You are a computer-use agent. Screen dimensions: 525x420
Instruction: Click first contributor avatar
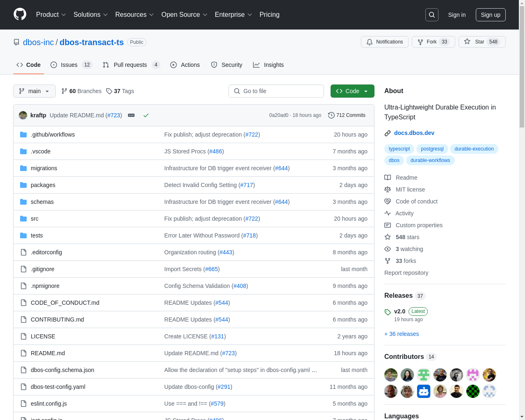[391, 375]
